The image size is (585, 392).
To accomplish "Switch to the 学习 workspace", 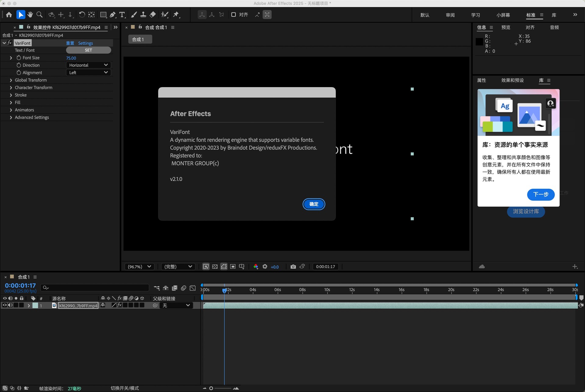I will point(475,15).
